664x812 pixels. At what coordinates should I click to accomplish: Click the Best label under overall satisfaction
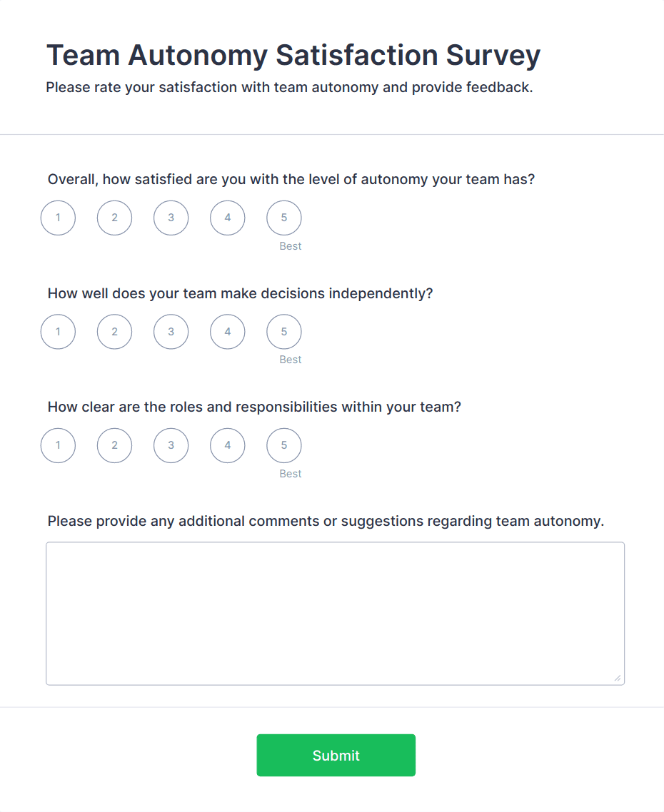(x=291, y=246)
